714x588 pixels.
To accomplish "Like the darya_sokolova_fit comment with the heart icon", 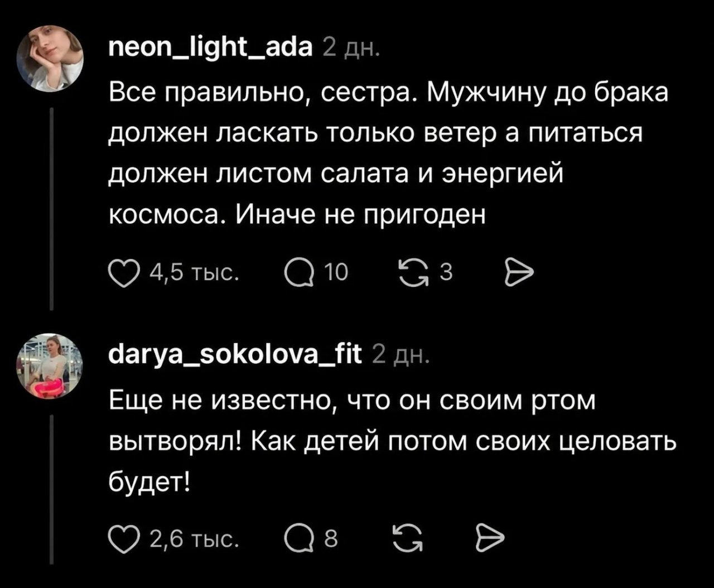I will tap(123, 538).
